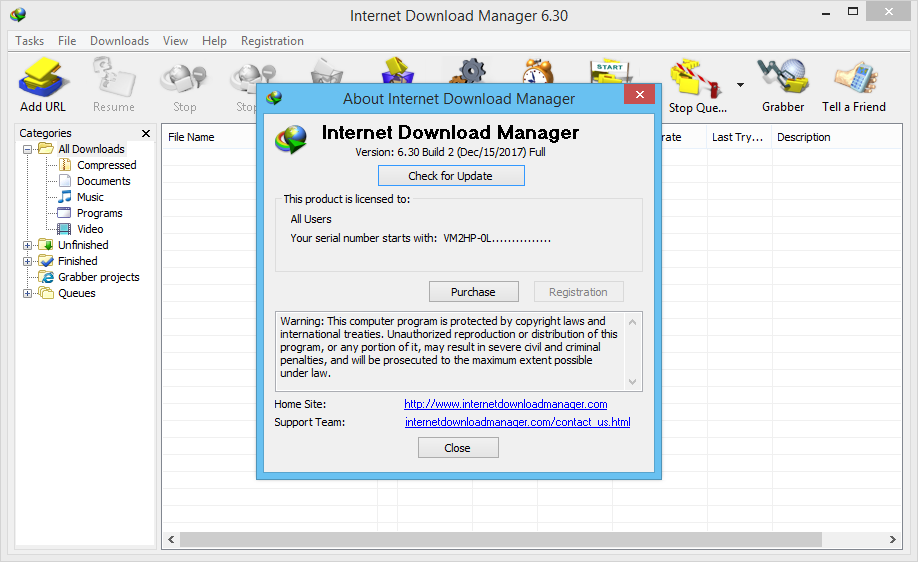This screenshot has height=562, width=918.
Task: Click the Options gear icon in toolbar
Action: click(x=468, y=70)
